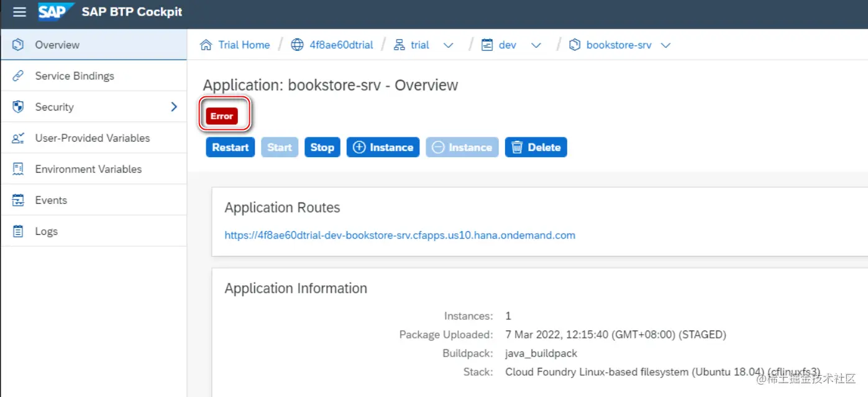Click the Stack cflinuxfs3 value
The height and width of the screenshot is (397, 868).
[663, 372]
